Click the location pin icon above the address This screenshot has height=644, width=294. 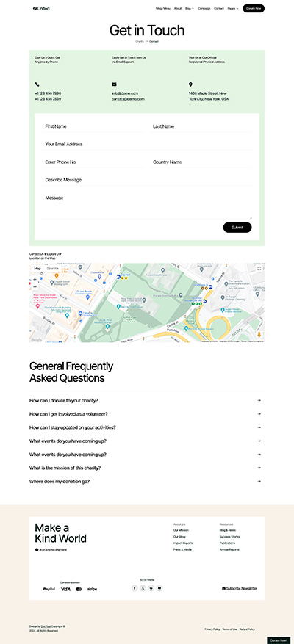pos(191,84)
